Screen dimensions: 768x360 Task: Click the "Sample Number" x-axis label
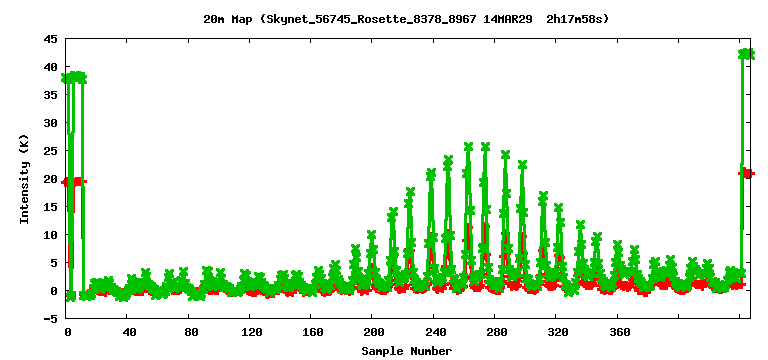[407, 351]
